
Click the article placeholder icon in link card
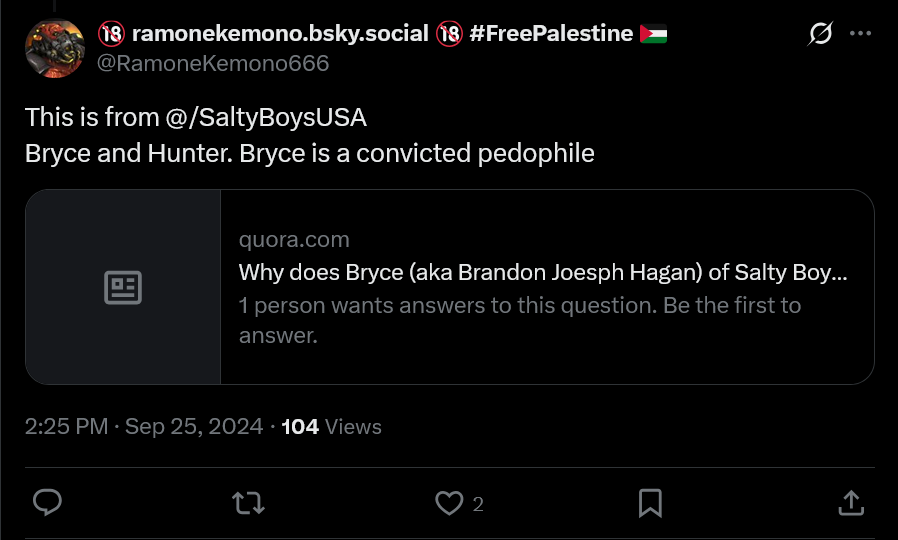pos(123,287)
